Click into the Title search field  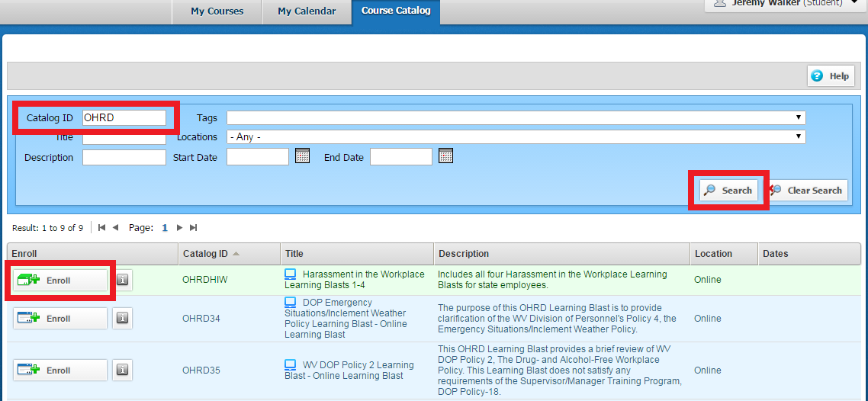coord(124,137)
